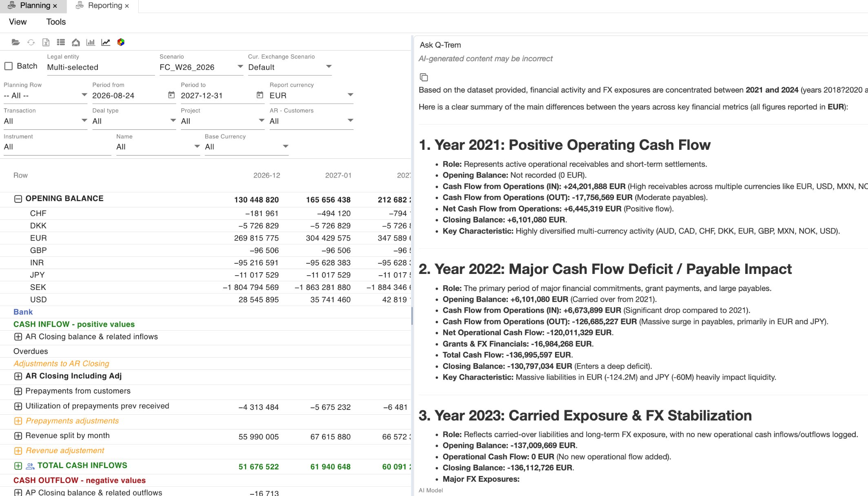This screenshot has height=496, width=868.
Task: Click the 2026-12 column header
Action: (267, 176)
